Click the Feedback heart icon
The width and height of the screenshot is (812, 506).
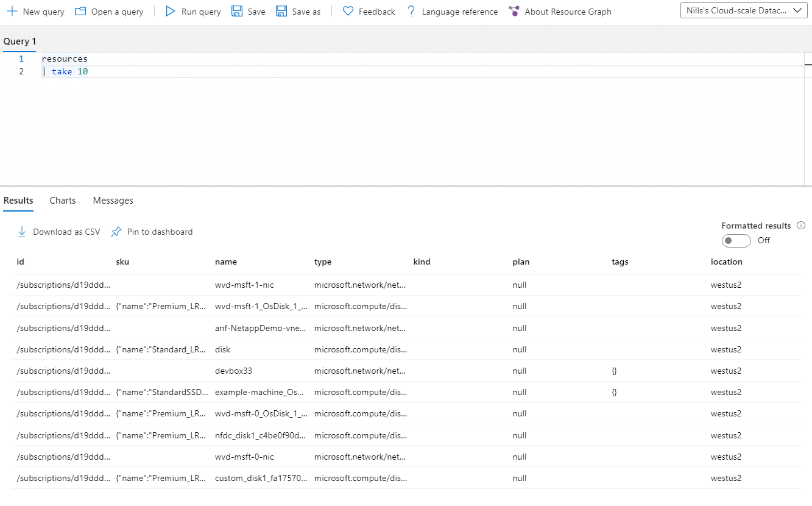[348, 12]
